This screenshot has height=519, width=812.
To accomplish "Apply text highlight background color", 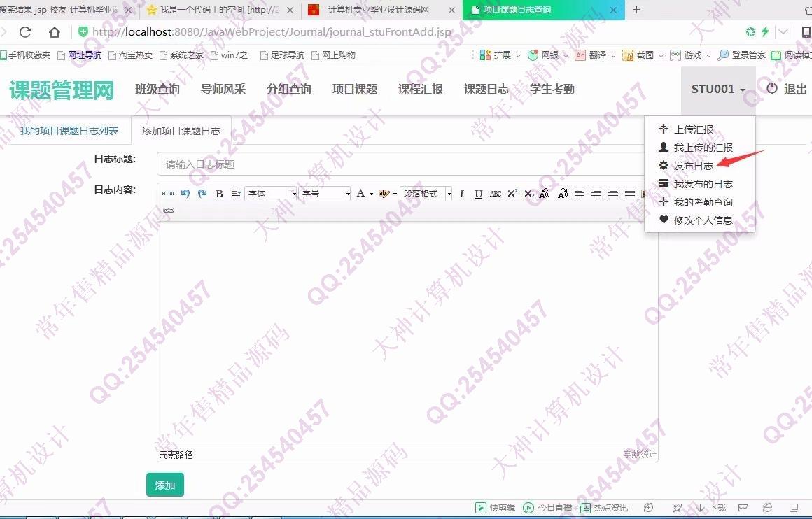I will 384,194.
